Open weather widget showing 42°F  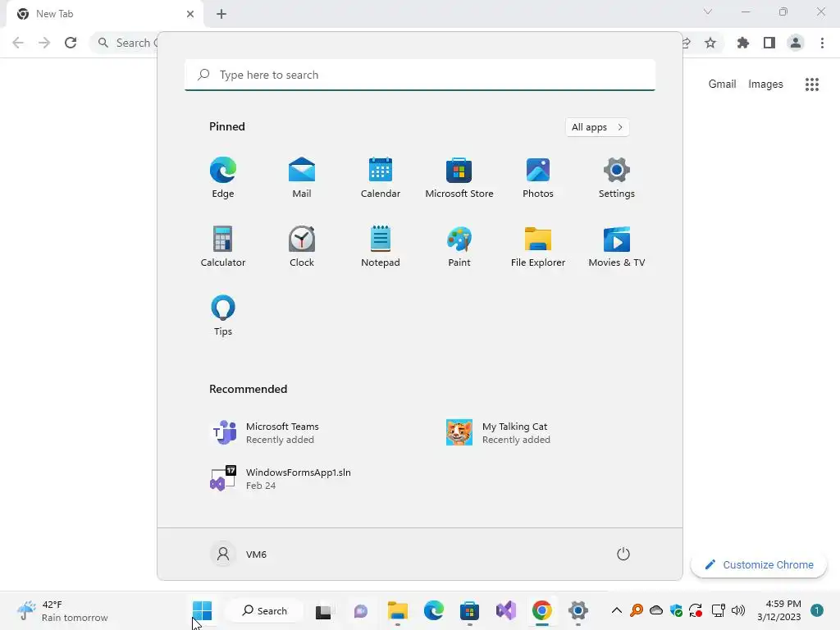tap(62, 610)
